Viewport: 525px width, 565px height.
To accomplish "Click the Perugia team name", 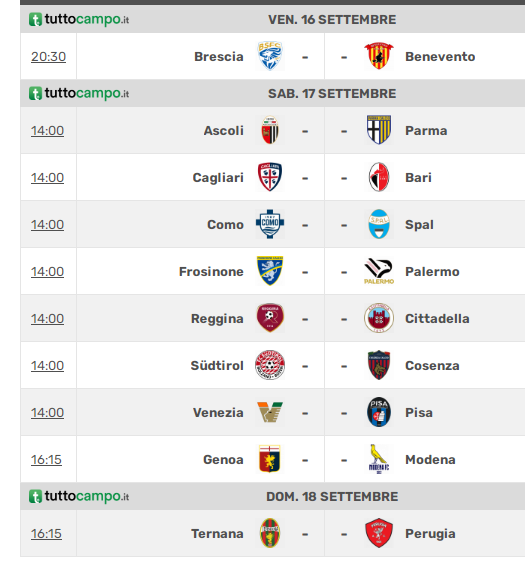I will (x=430, y=534).
